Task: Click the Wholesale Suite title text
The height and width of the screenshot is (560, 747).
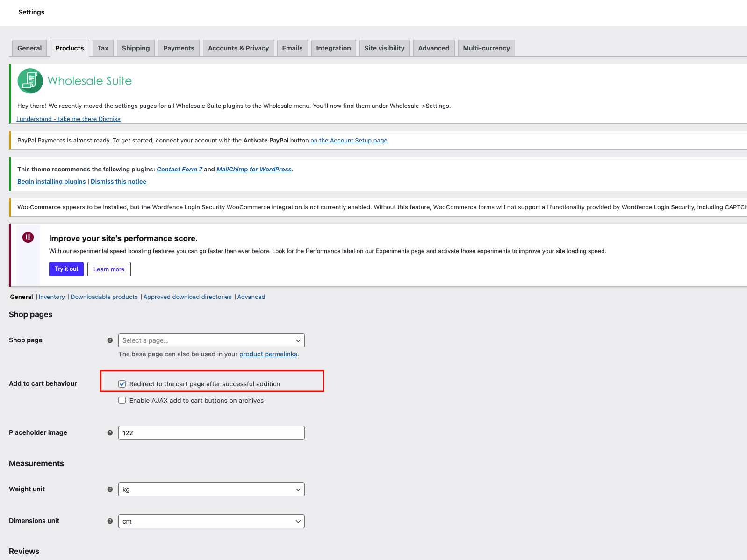Action: (x=90, y=81)
